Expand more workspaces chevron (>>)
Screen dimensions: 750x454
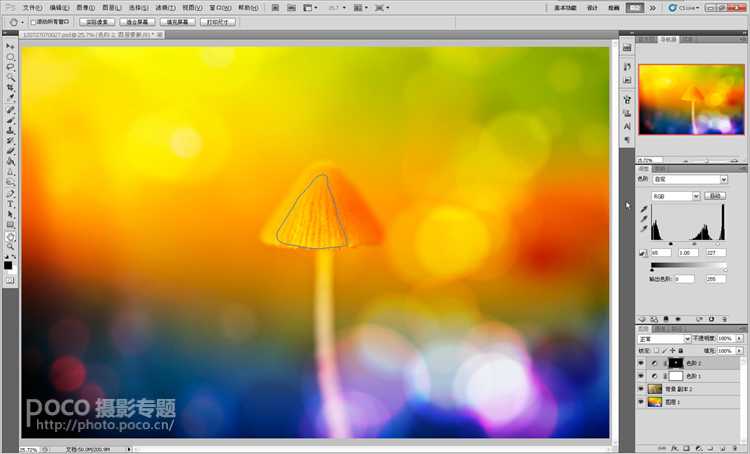pyautogui.click(x=652, y=8)
